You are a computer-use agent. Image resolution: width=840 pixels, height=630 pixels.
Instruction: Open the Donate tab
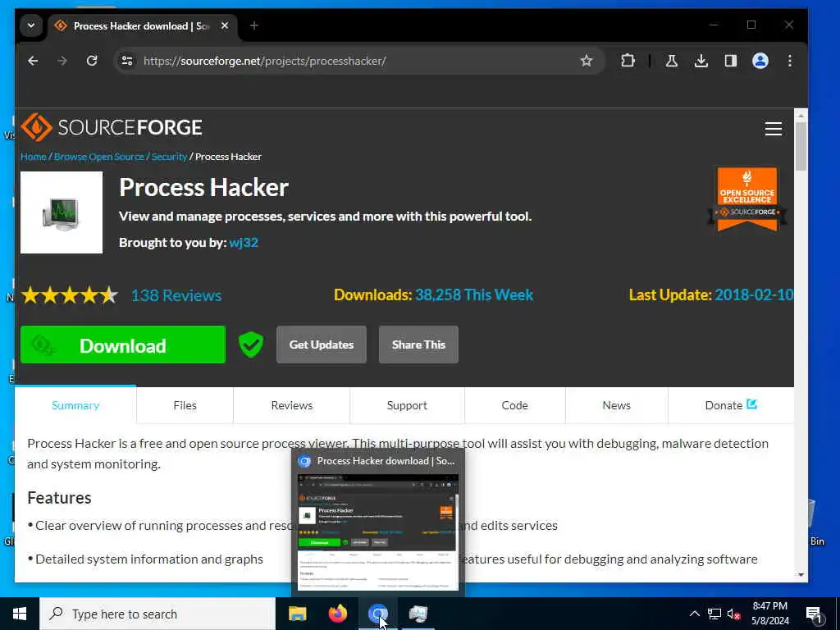731,405
